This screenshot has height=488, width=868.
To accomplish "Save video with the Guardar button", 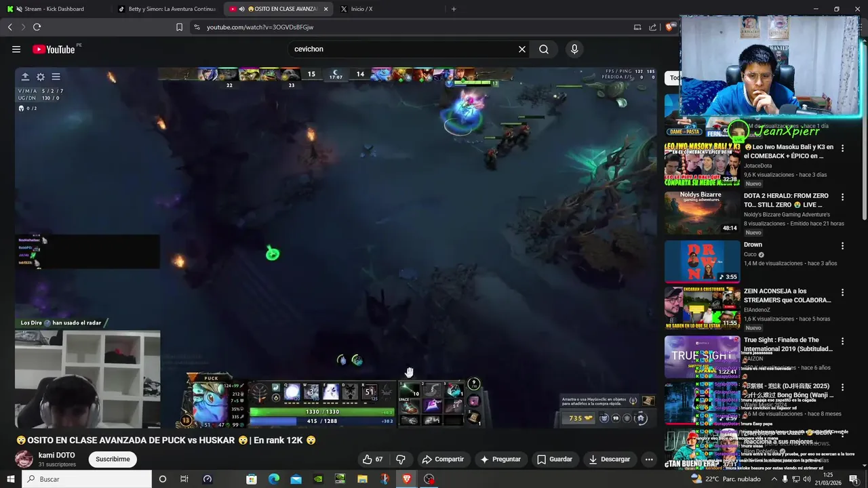I will (x=555, y=460).
